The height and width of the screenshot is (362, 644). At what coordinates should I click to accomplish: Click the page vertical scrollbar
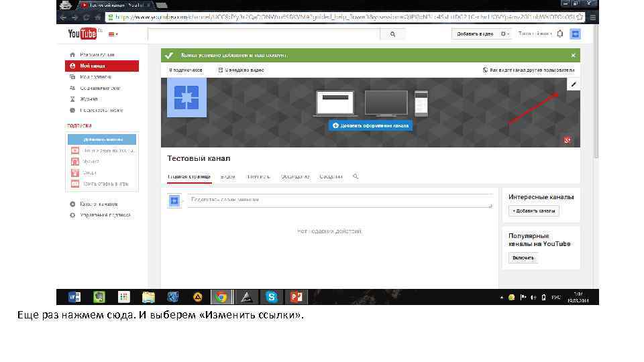point(596,90)
